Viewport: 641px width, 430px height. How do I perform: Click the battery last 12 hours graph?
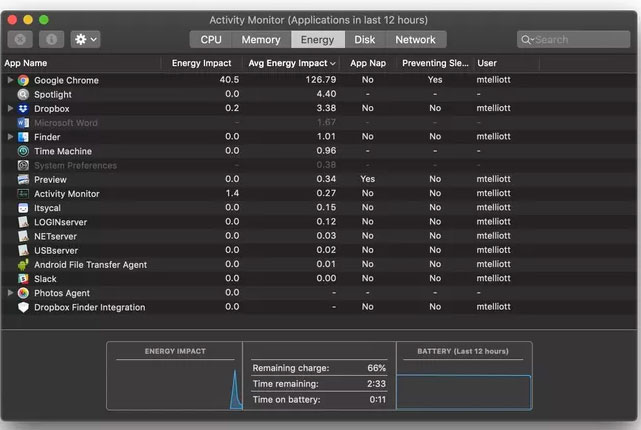point(463,391)
